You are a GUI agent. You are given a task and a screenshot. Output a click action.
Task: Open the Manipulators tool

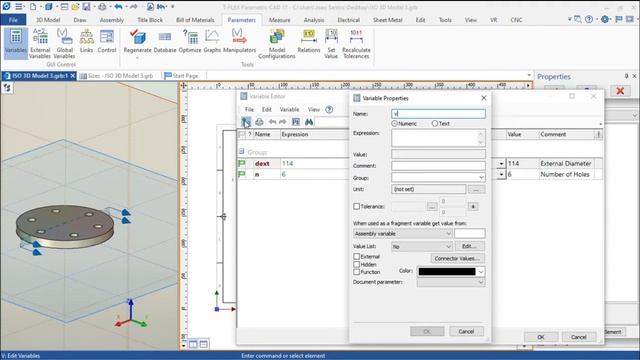click(x=239, y=41)
